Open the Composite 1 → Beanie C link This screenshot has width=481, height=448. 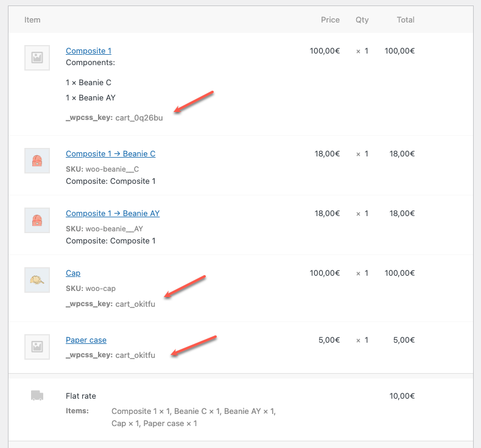pos(110,154)
